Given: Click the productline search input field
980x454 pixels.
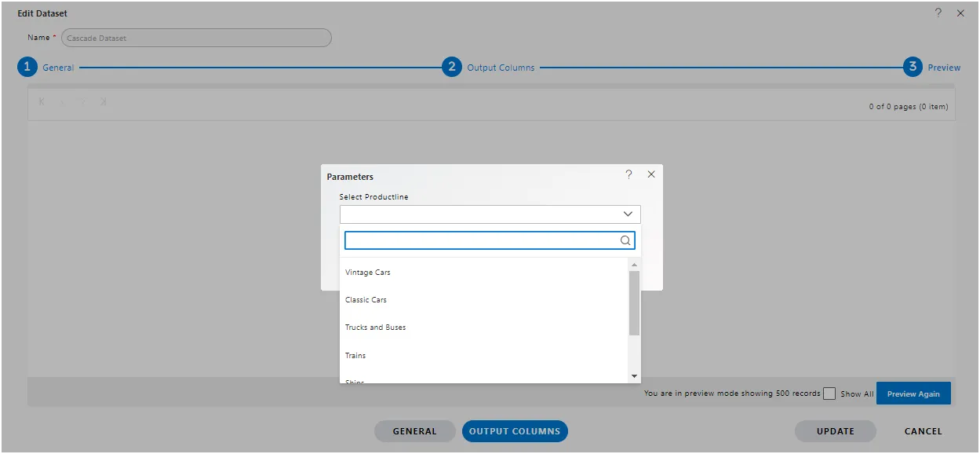Looking at the screenshot, I should click(x=490, y=240).
